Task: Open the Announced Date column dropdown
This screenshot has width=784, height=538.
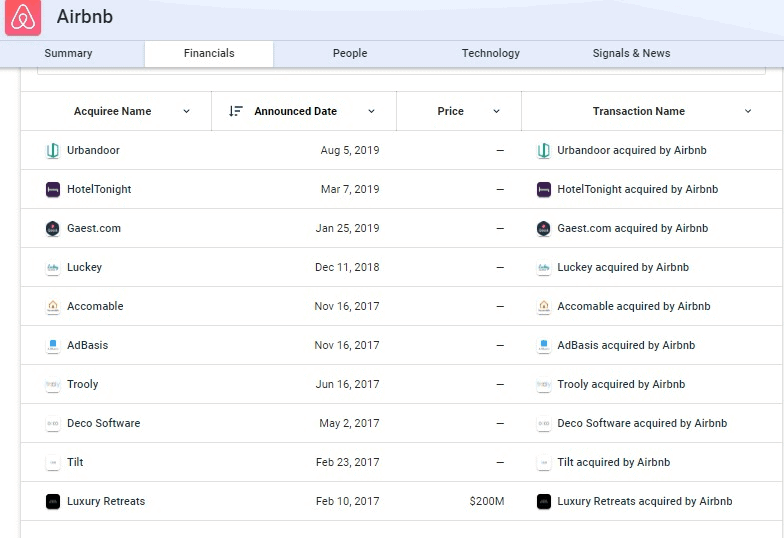Action: [371, 111]
